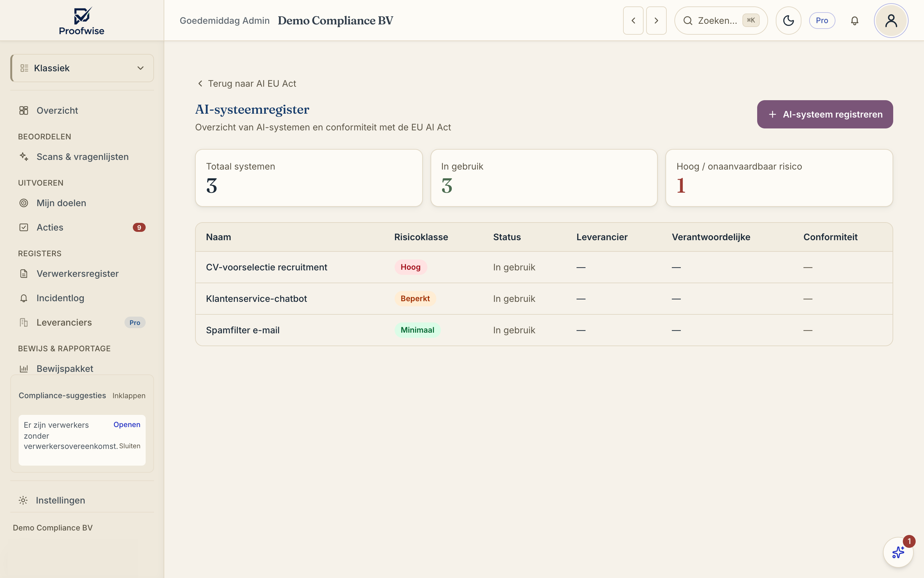
Task: Click the Status column header
Action: pos(507,237)
